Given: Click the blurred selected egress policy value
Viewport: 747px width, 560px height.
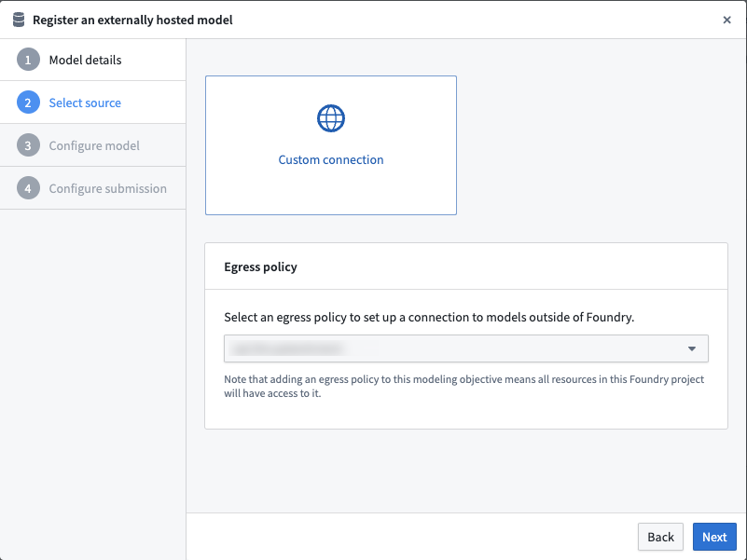Looking at the screenshot, I should coord(287,348).
